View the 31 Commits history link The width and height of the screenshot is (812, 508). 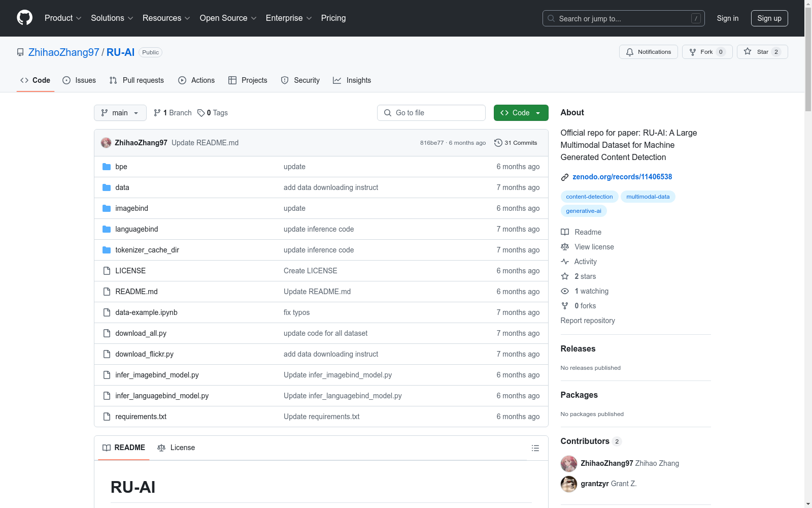click(516, 143)
